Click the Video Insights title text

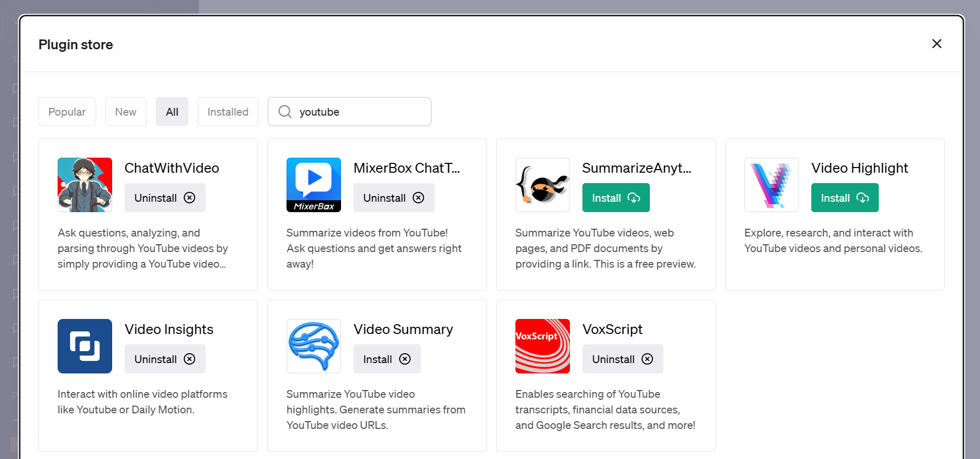pos(169,329)
